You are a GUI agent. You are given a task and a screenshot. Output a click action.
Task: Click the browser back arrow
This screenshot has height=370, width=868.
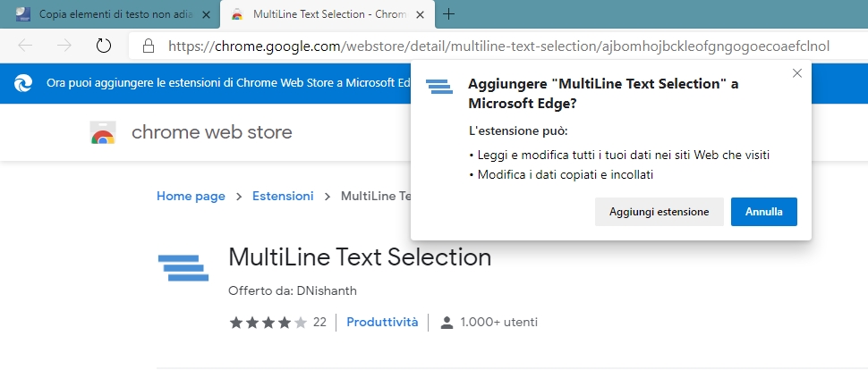(25, 46)
